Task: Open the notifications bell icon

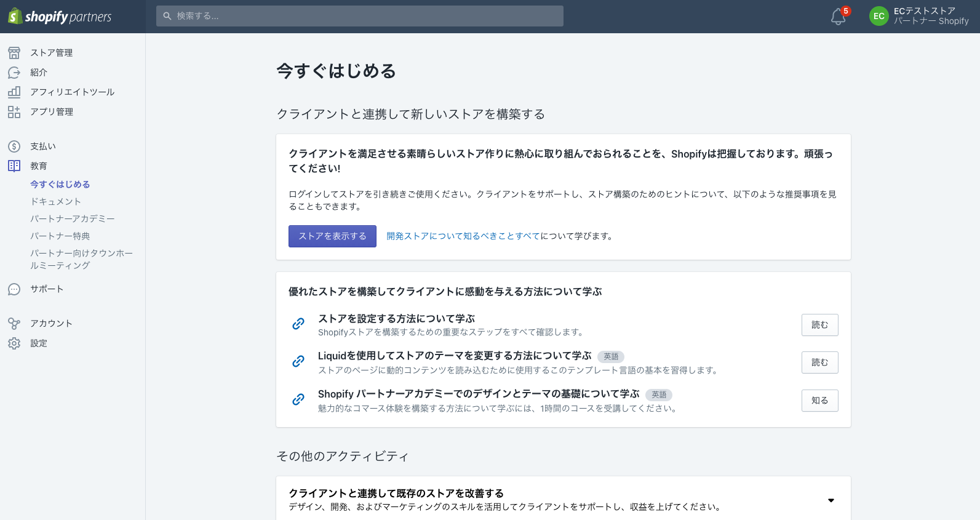Action: [839, 17]
